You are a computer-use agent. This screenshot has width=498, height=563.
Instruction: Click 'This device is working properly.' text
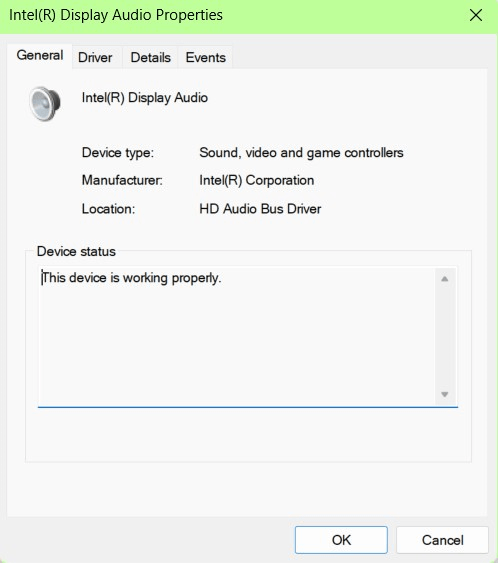pyautogui.click(x=131, y=278)
